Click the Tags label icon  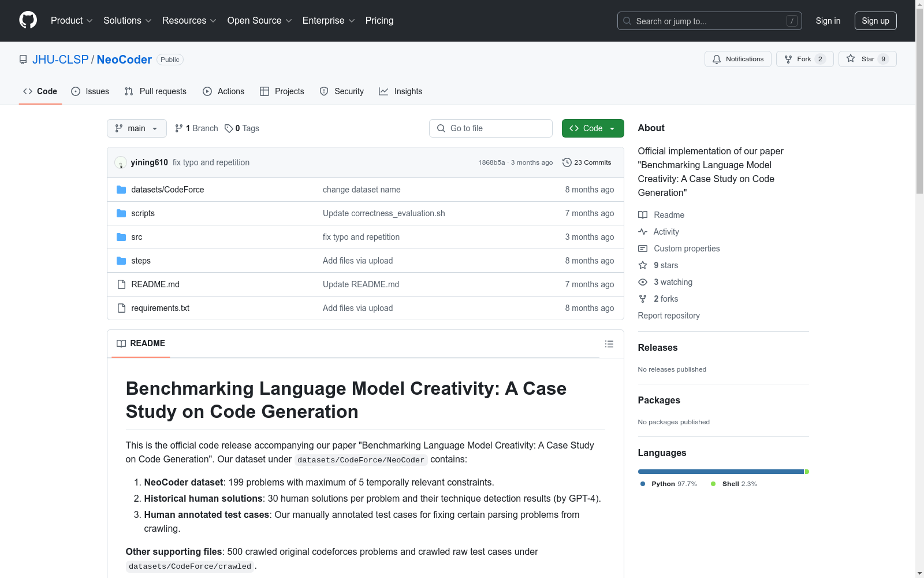pos(229,128)
